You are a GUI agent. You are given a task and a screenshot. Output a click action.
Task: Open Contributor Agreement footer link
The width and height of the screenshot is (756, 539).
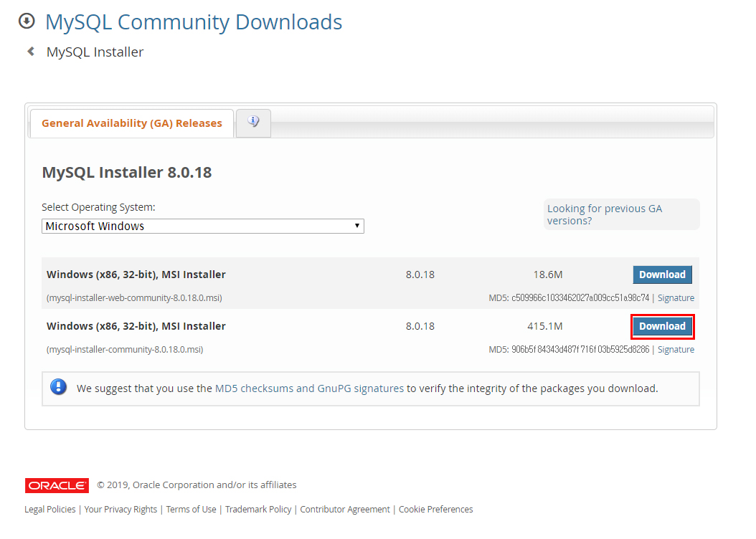pyautogui.click(x=345, y=509)
